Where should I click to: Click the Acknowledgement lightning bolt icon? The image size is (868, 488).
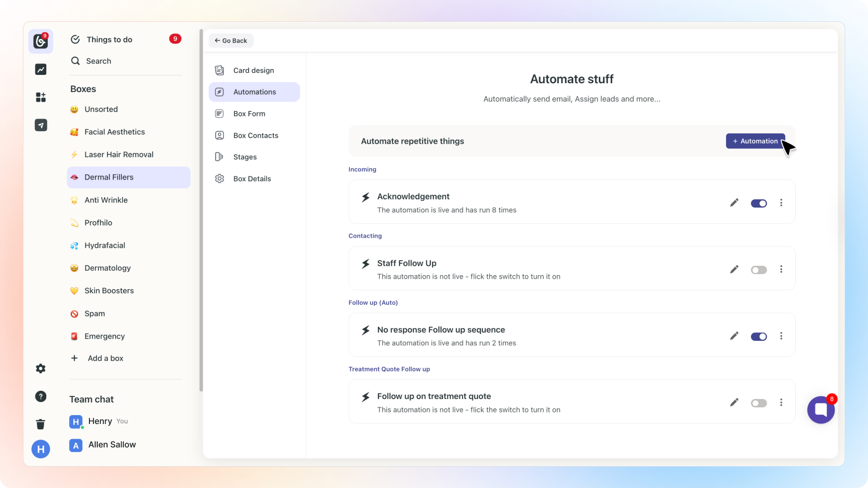click(366, 197)
